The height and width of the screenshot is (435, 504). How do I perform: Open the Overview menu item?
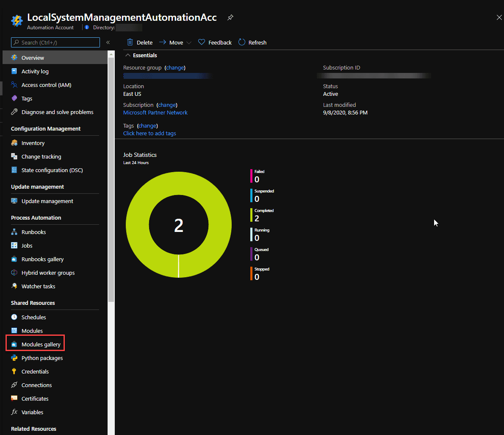pos(55,58)
